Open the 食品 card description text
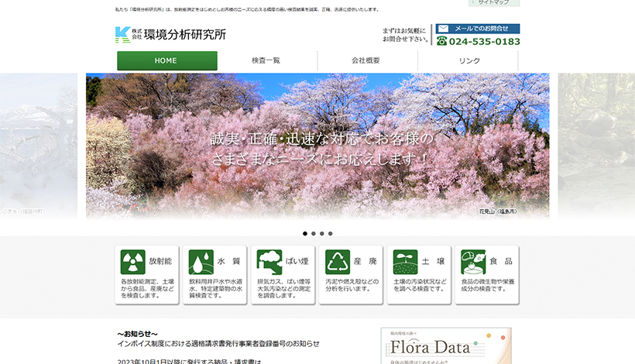 coord(488,285)
